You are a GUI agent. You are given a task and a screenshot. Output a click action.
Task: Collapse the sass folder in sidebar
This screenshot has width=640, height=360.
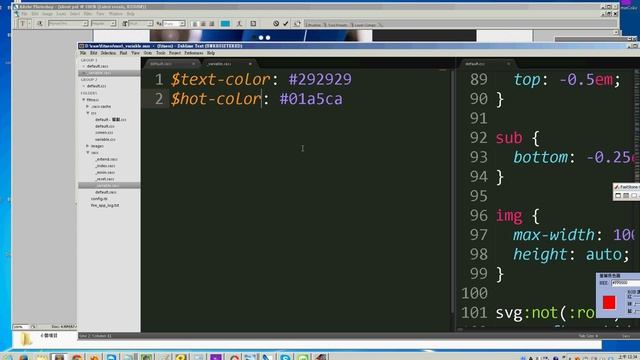[x=87, y=152]
